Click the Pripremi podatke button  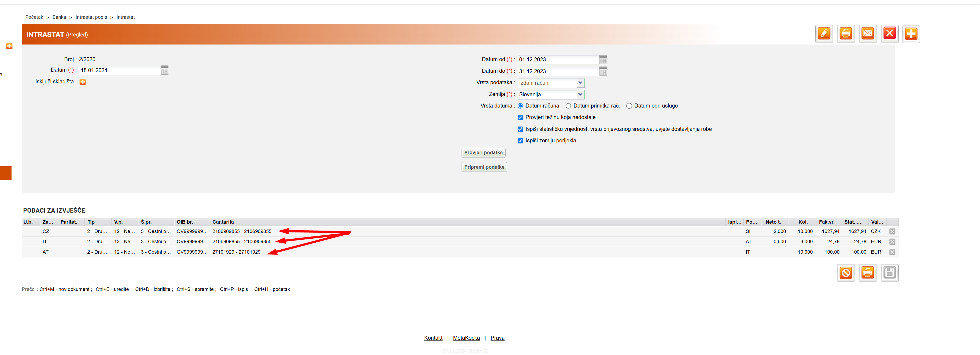point(484,167)
